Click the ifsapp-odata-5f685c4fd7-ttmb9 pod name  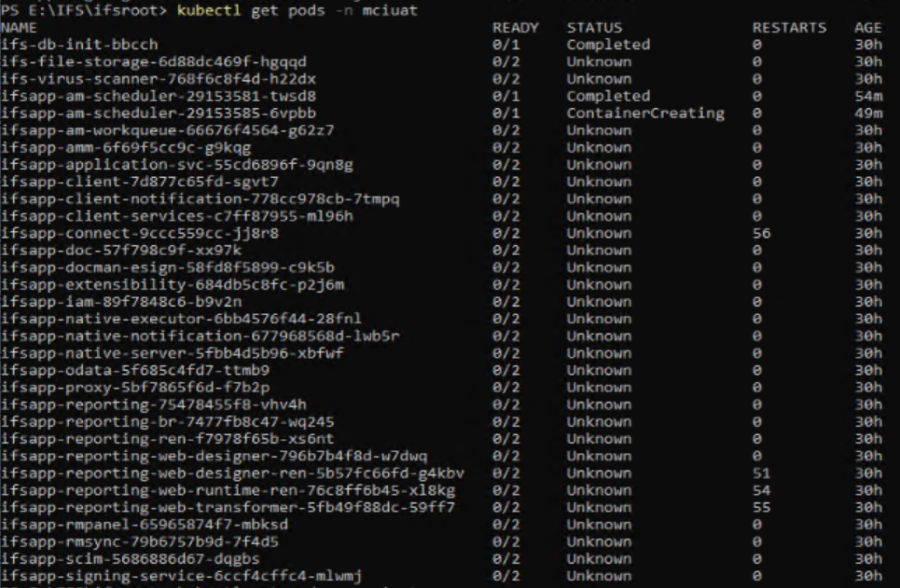tap(135, 371)
